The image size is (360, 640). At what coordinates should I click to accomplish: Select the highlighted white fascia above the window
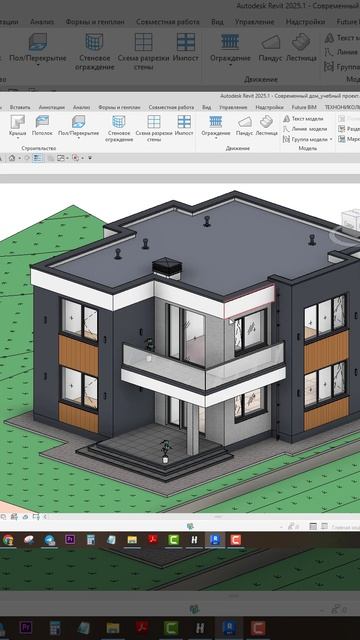coord(249,301)
